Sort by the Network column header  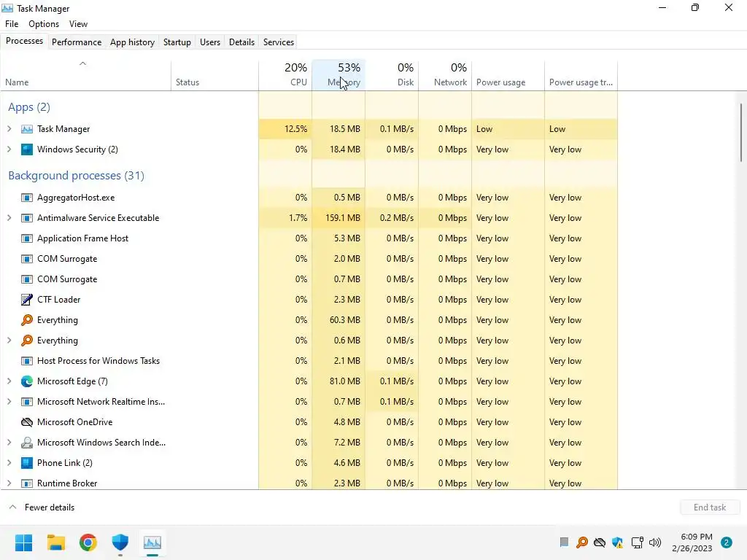(446, 75)
